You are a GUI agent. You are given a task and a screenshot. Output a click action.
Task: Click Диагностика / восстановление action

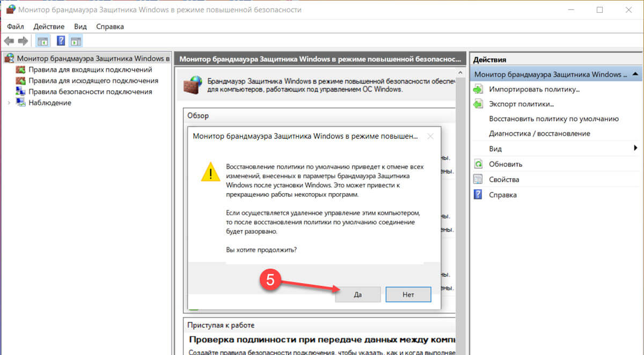[x=539, y=133]
